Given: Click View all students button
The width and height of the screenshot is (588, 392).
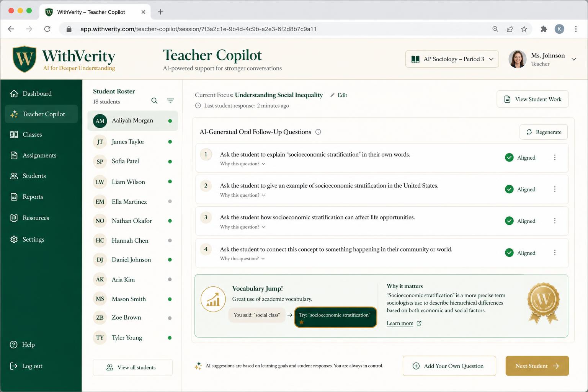Looking at the screenshot, I should [132, 367].
